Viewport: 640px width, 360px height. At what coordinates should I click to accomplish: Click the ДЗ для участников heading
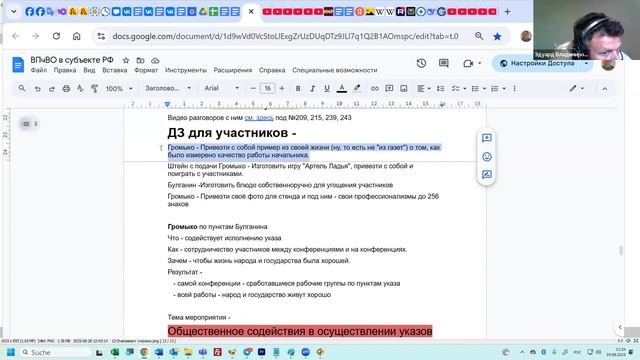pyautogui.click(x=232, y=133)
